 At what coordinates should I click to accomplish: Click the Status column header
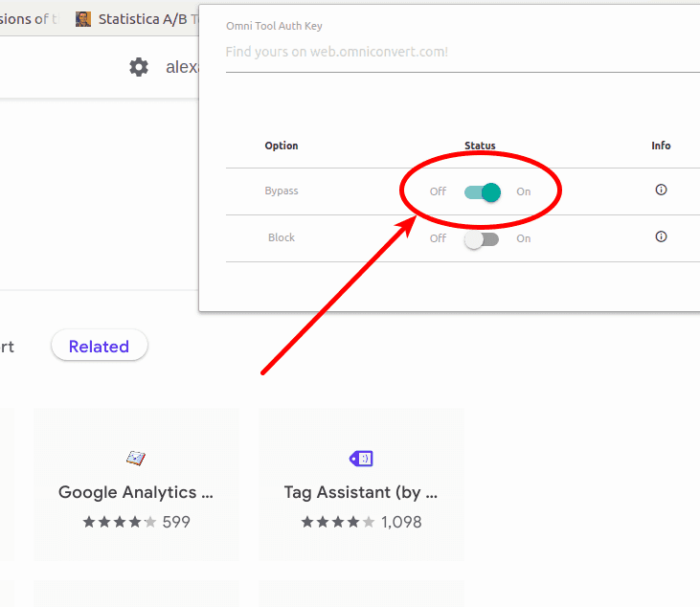(480, 146)
